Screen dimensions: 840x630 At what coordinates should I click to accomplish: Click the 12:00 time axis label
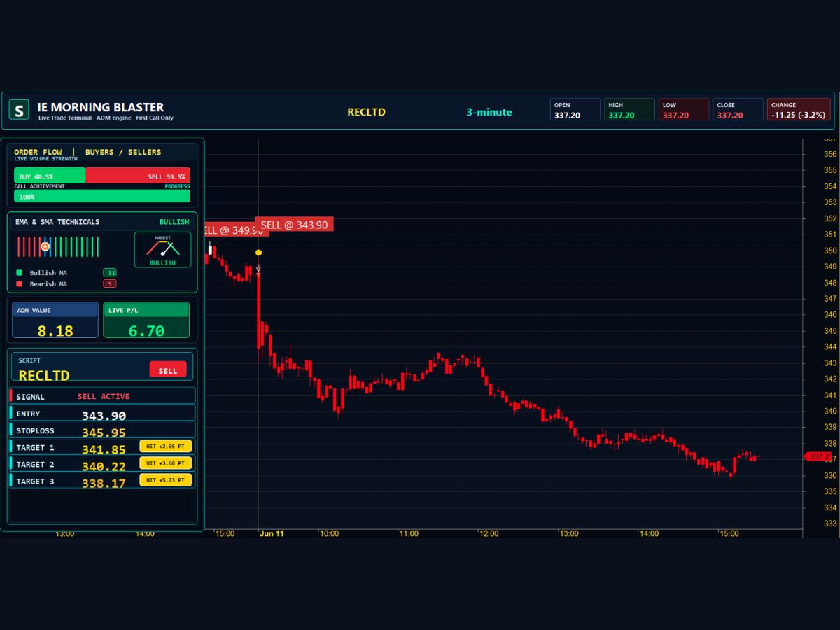coord(489,533)
